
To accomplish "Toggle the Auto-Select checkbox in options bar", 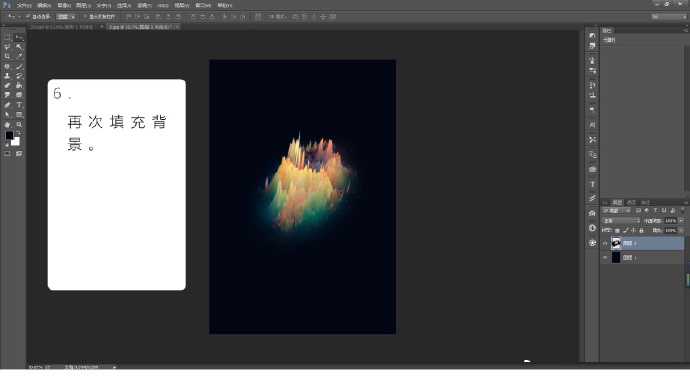I will [28, 17].
